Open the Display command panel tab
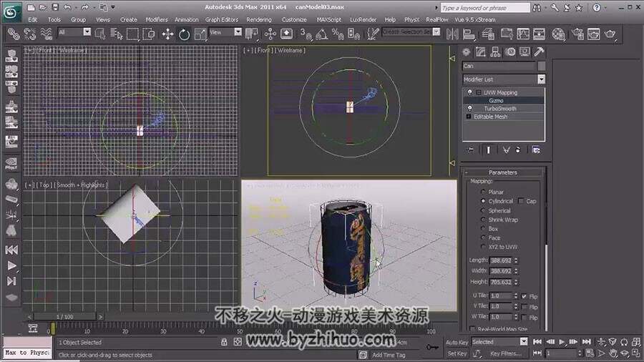The height and width of the screenshot is (362, 644). click(x=525, y=52)
